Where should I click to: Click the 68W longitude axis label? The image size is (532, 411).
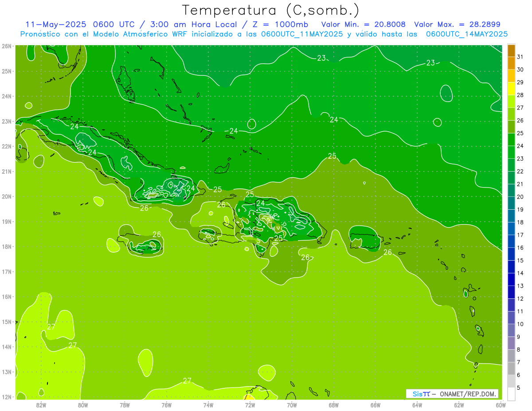point(334,405)
